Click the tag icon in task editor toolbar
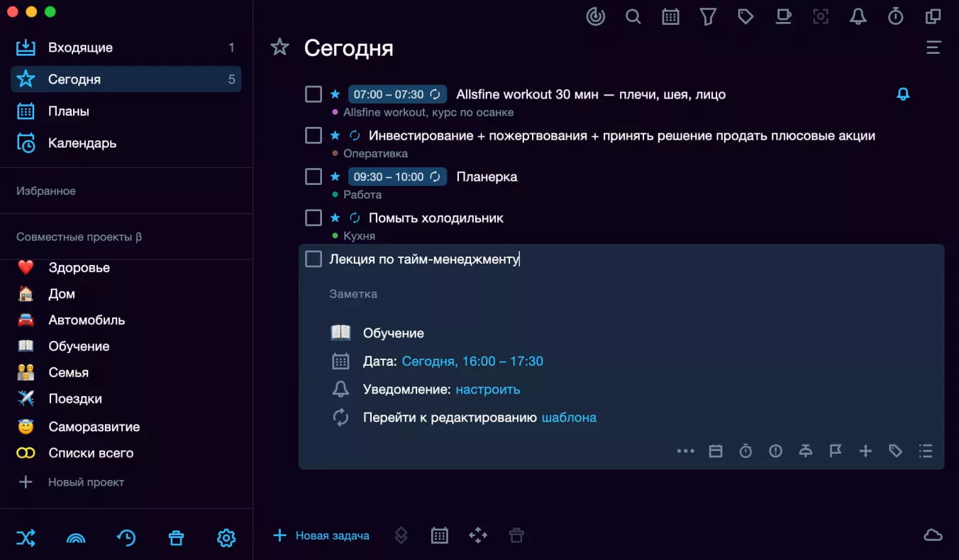Image resolution: width=959 pixels, height=560 pixels. pyautogui.click(x=896, y=451)
